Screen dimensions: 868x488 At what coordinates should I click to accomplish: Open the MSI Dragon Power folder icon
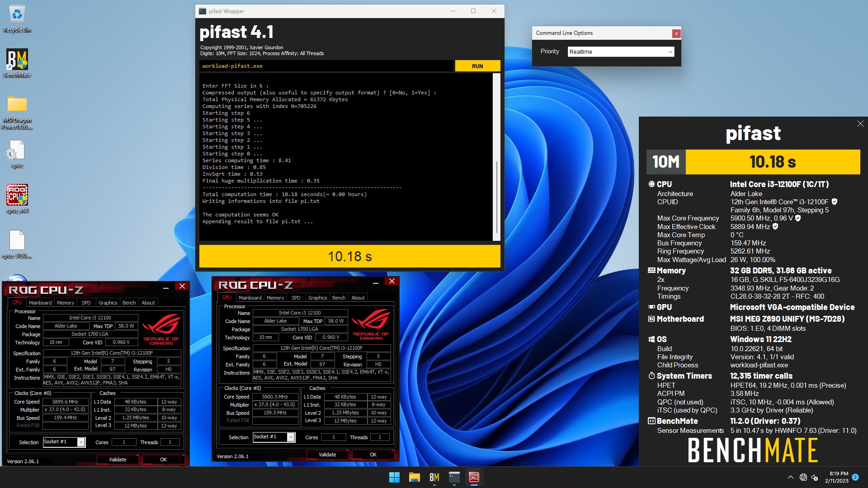(17, 112)
